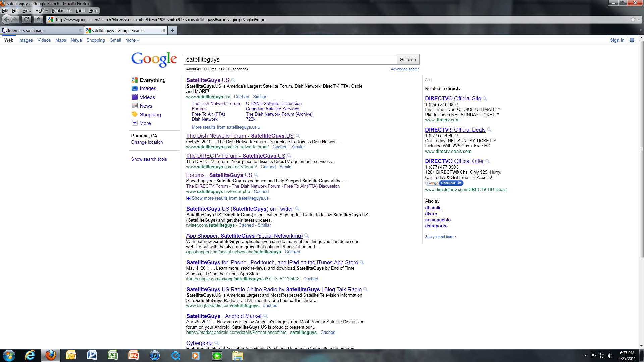Close the satelliteguys Google Search tab
This screenshot has width=644, height=362.
click(164, 31)
